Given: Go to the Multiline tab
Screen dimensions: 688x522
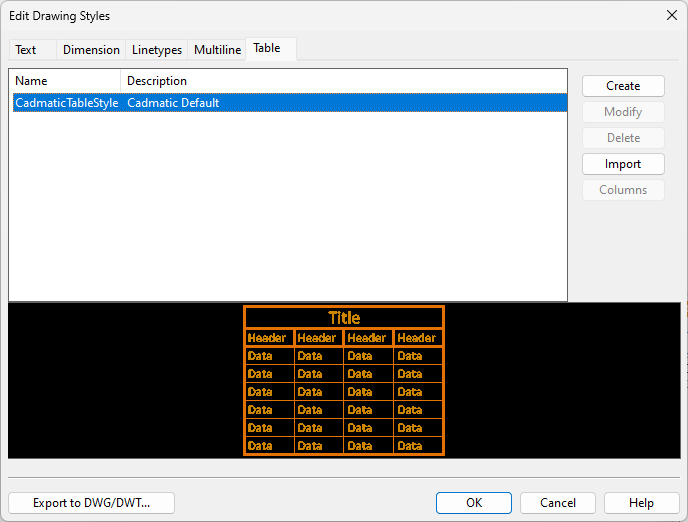Looking at the screenshot, I should 217,50.
